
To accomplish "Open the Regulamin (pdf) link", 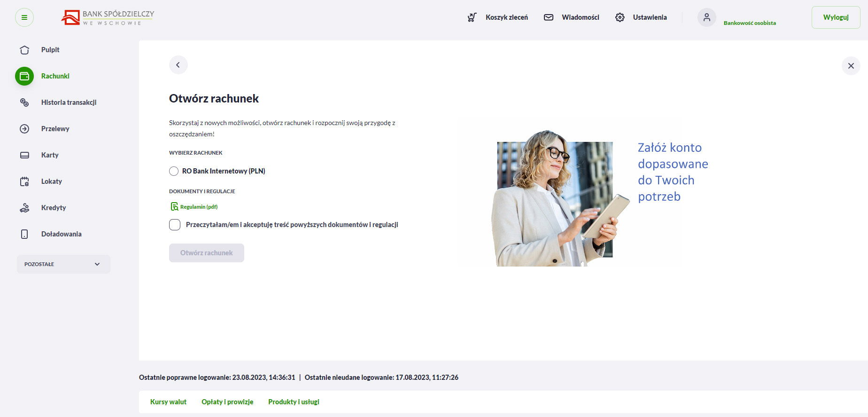I will 199,207.
